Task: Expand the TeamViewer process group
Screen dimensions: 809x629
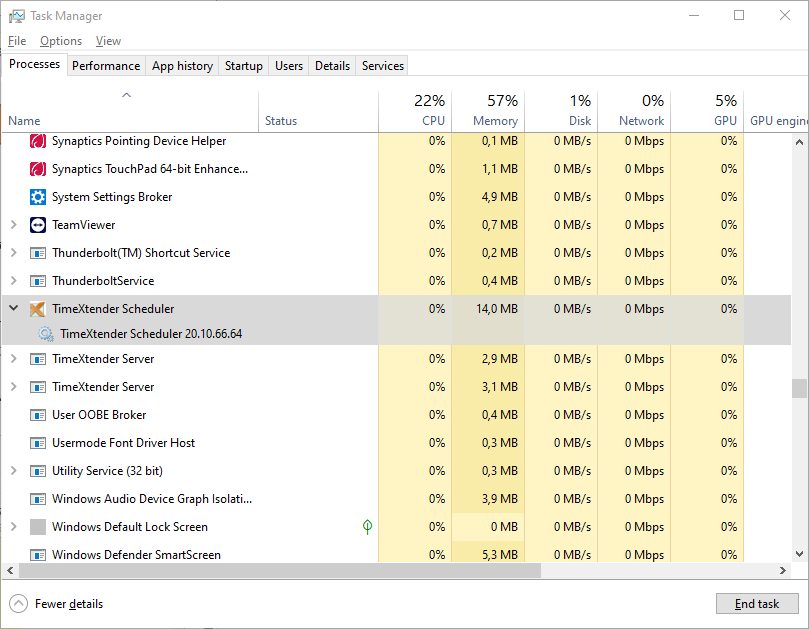Action: pyautogui.click(x=14, y=224)
